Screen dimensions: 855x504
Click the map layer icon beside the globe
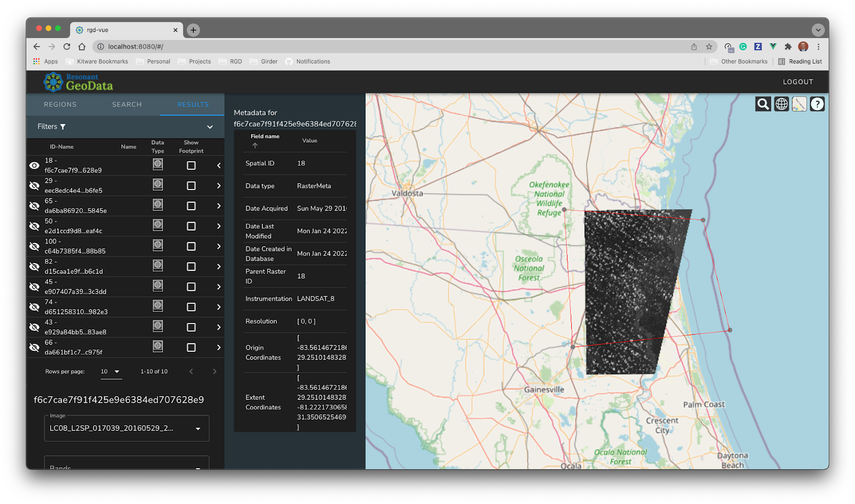click(x=799, y=104)
